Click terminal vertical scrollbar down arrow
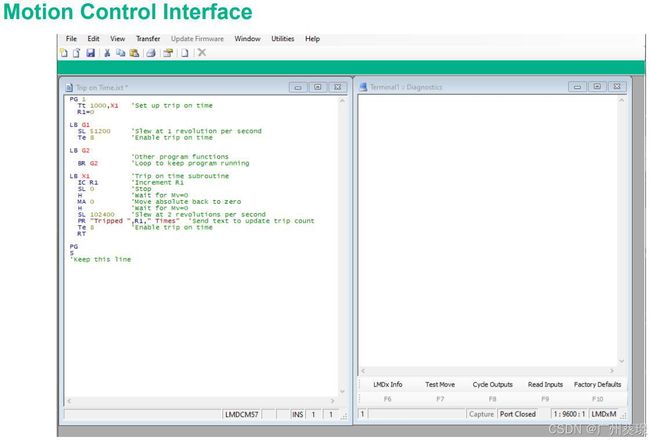Image resolution: width=650 pixels, height=441 pixels. point(621,361)
